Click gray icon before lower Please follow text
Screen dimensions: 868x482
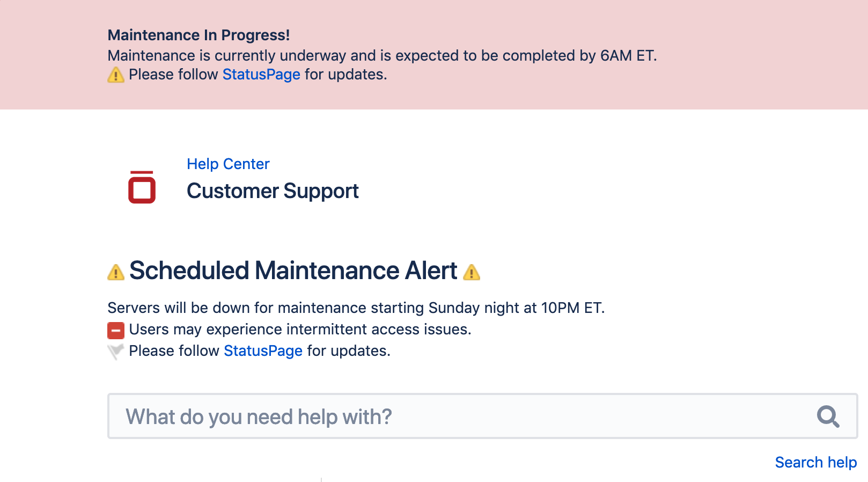(x=115, y=352)
